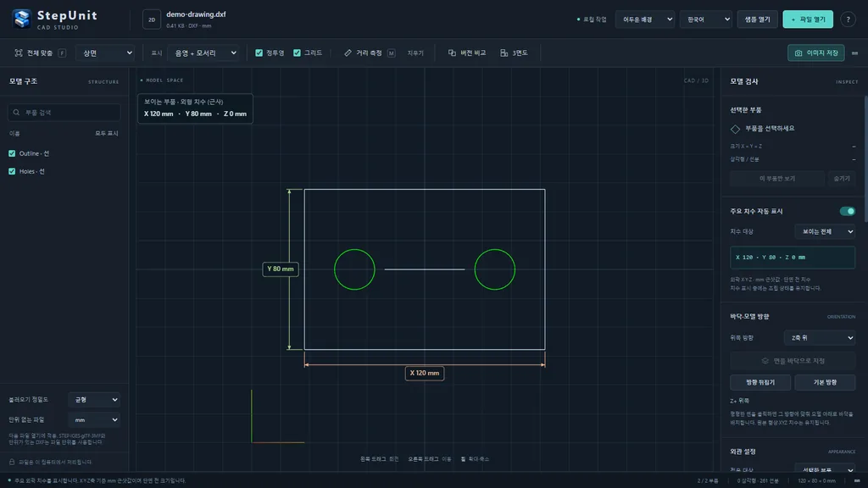Open the 보이는 전체 dimension target dropdown
This screenshot has height=488, width=868.
(825, 231)
